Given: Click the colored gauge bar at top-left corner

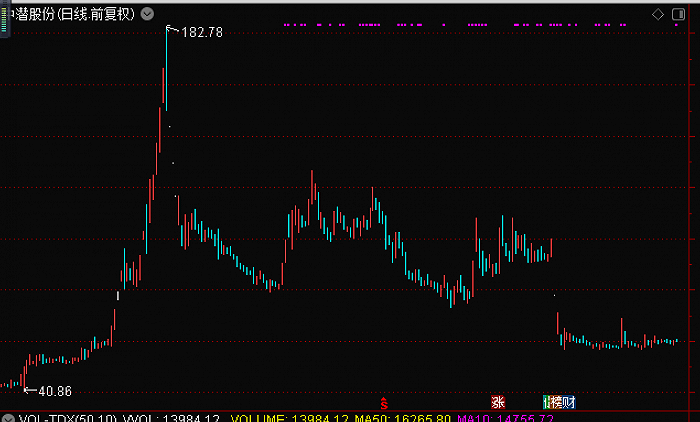Looking at the screenshot, I should (x=3, y=18).
